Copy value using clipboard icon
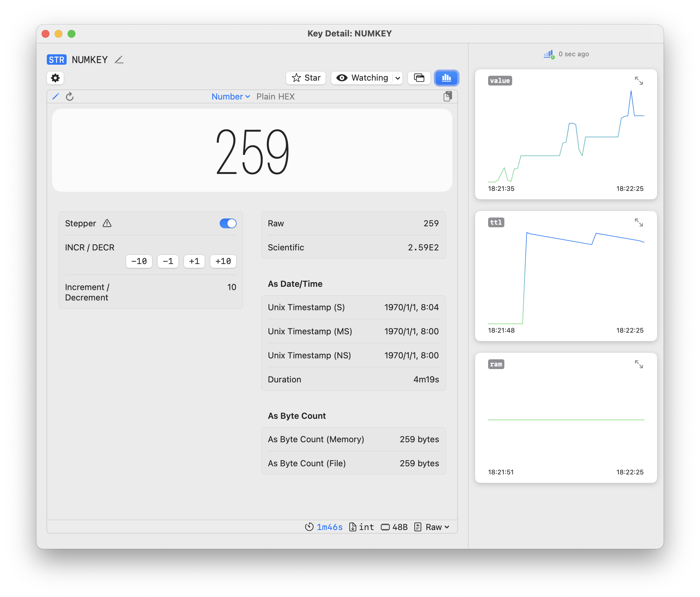 tap(447, 97)
